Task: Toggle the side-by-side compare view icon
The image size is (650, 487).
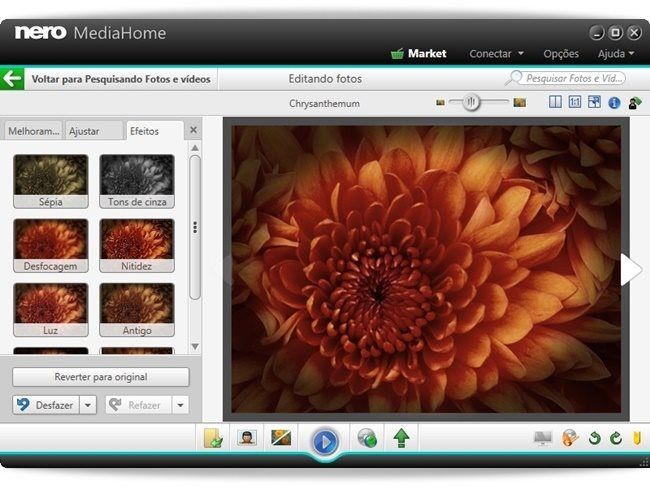Action: [x=555, y=102]
